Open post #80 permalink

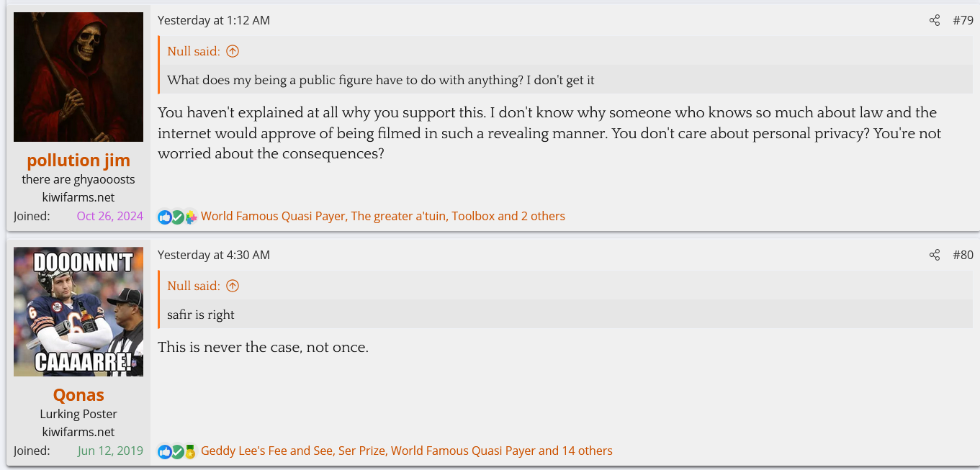click(x=963, y=255)
